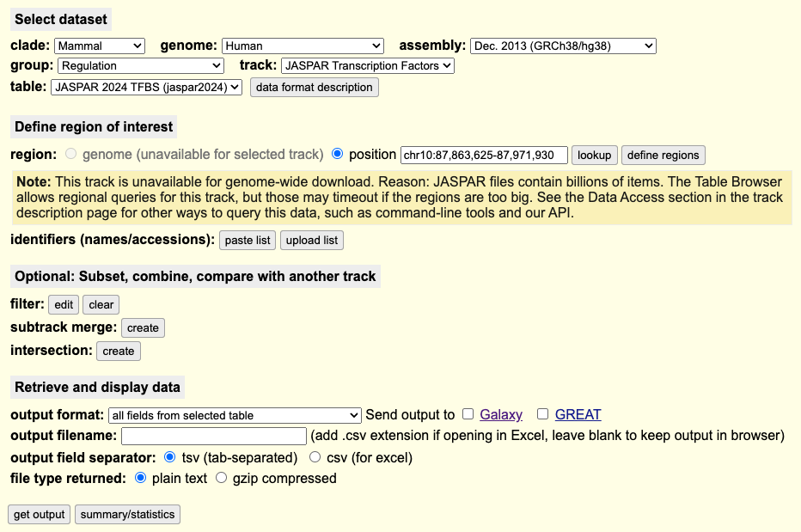Viewport: 801px width, 532px height.
Task: Click the define regions button
Action: [663, 155]
